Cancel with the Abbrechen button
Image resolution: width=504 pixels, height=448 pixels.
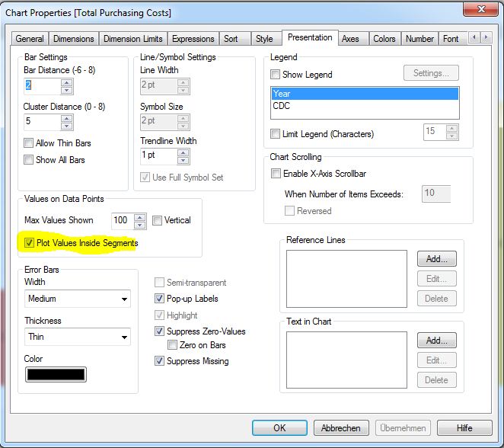coord(341,428)
